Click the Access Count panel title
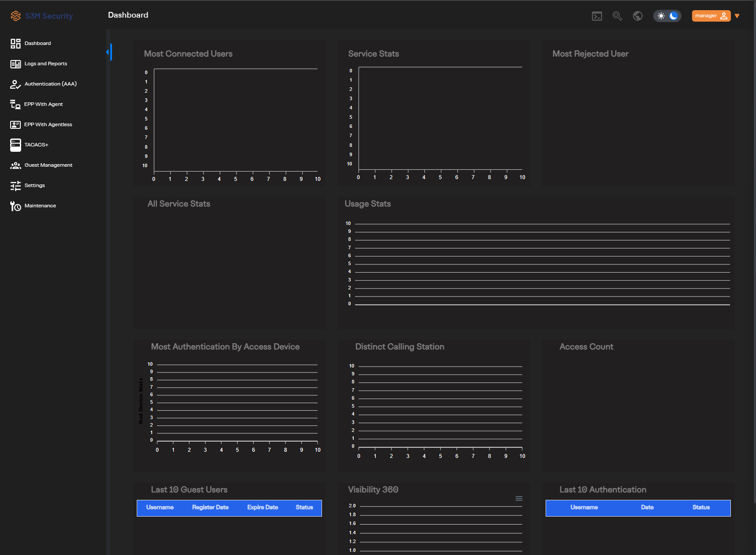Screen dimensions: 756x555 (x=586, y=347)
